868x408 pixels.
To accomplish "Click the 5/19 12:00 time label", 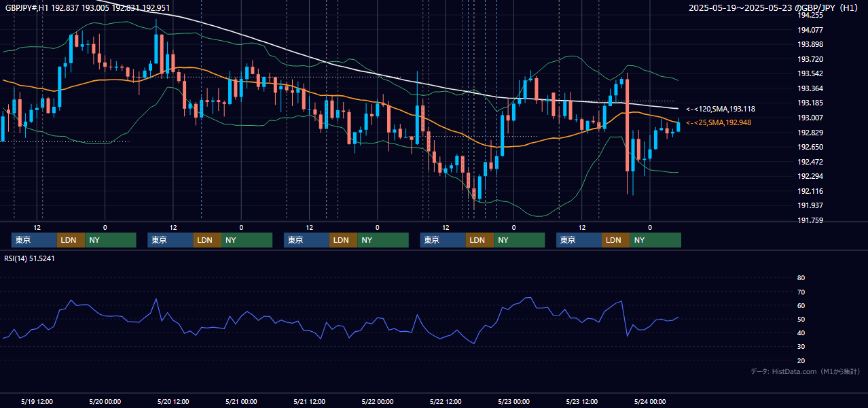I will pyautogui.click(x=37, y=402).
